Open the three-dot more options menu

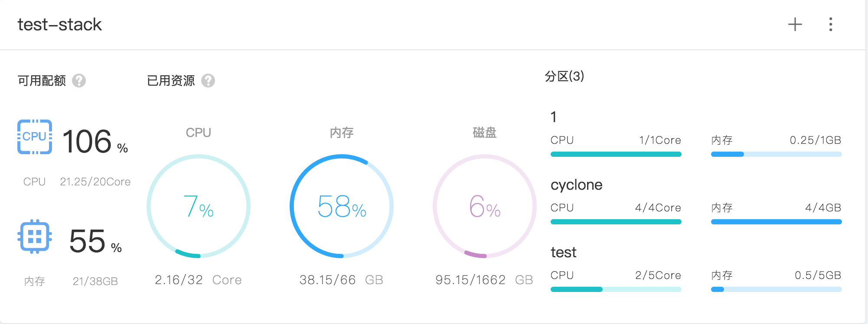tap(830, 24)
